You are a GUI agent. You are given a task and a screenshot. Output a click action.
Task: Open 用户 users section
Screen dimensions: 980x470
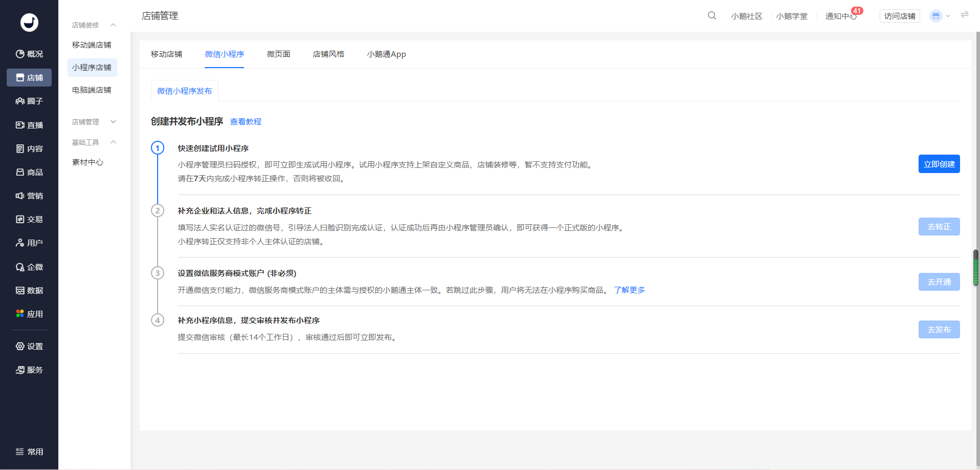29,243
